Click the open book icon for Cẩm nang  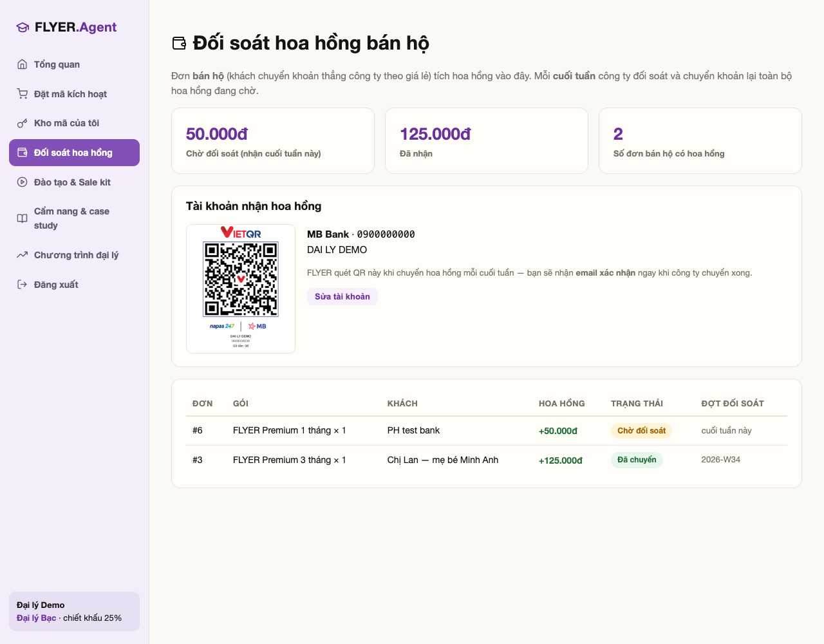22,218
